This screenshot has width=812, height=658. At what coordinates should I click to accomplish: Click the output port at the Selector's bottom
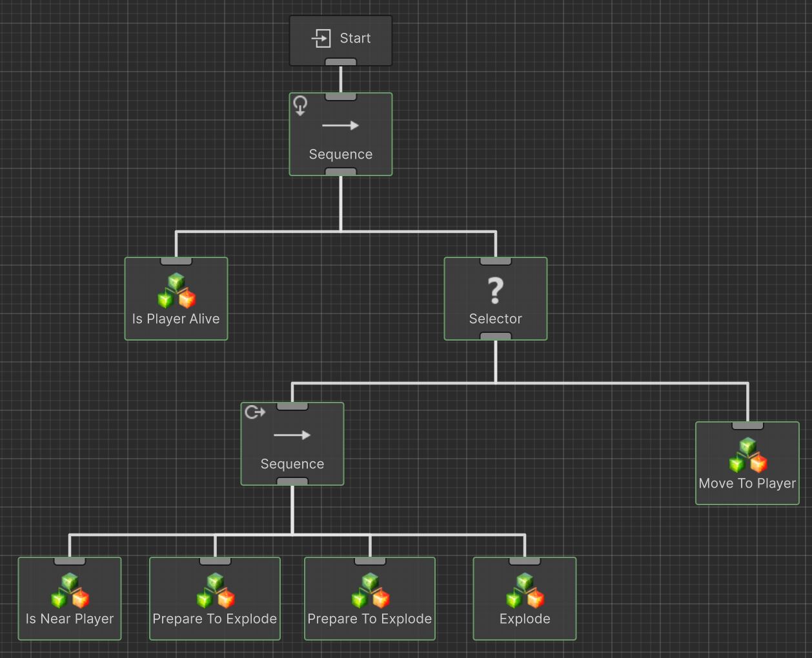pyautogui.click(x=496, y=336)
